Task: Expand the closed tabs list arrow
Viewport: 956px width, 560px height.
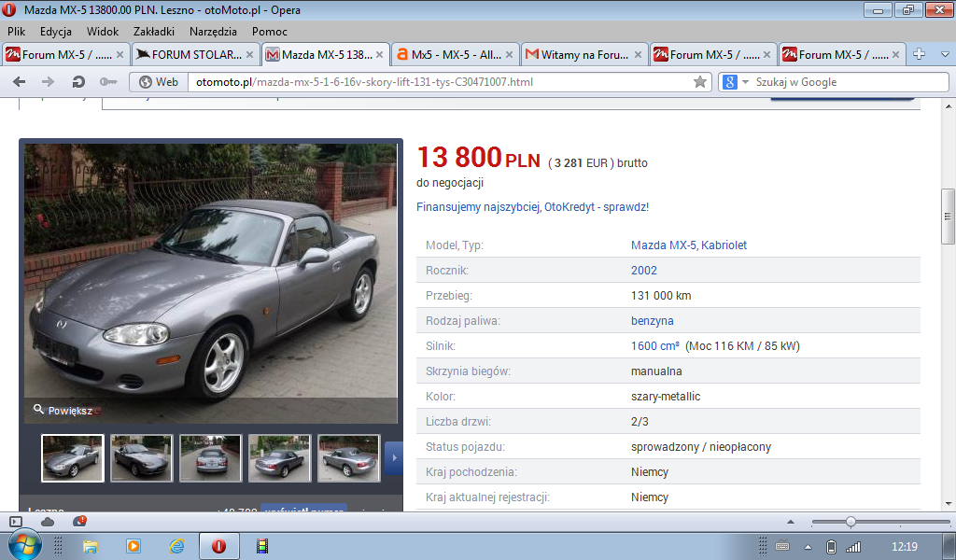Action: click(x=945, y=54)
